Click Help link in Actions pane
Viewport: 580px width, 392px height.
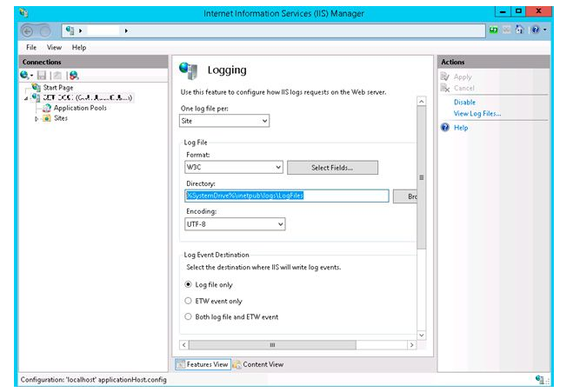461,128
